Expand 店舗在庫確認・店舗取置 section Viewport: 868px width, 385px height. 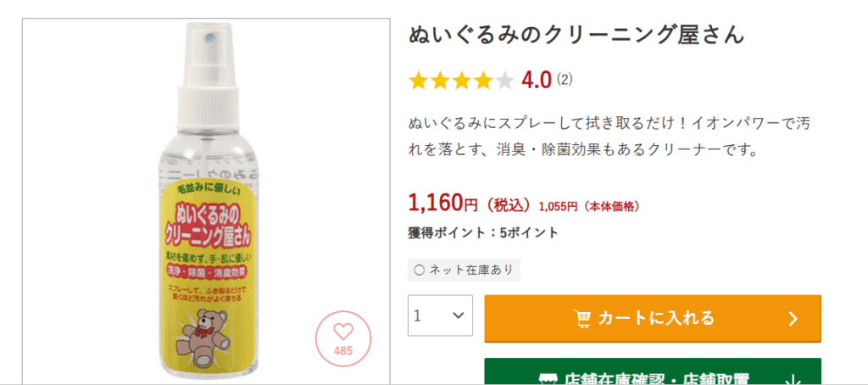pos(652,374)
